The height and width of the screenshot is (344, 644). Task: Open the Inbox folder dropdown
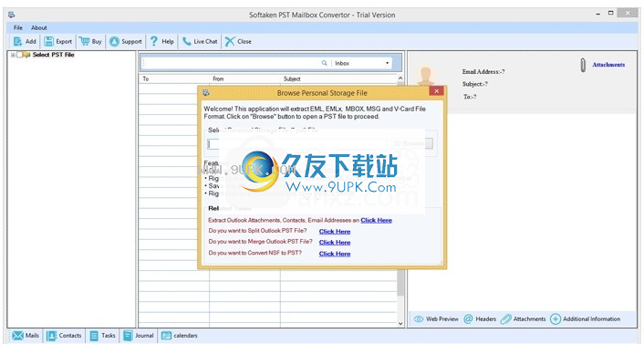point(361,63)
